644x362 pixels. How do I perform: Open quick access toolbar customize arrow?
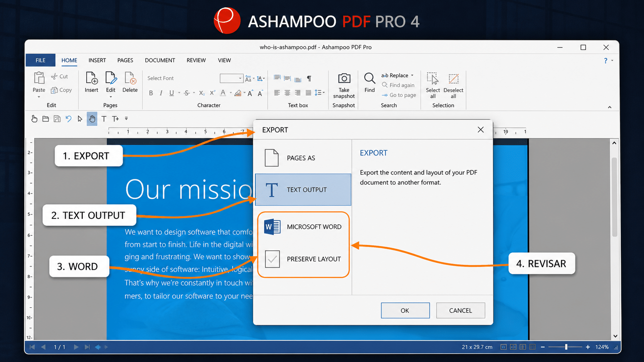pyautogui.click(x=126, y=119)
